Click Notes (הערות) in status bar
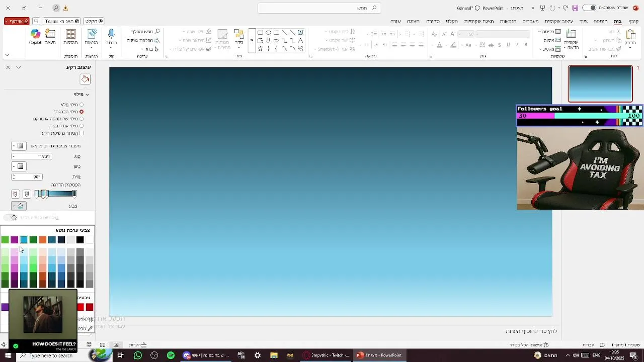 coord(137,345)
